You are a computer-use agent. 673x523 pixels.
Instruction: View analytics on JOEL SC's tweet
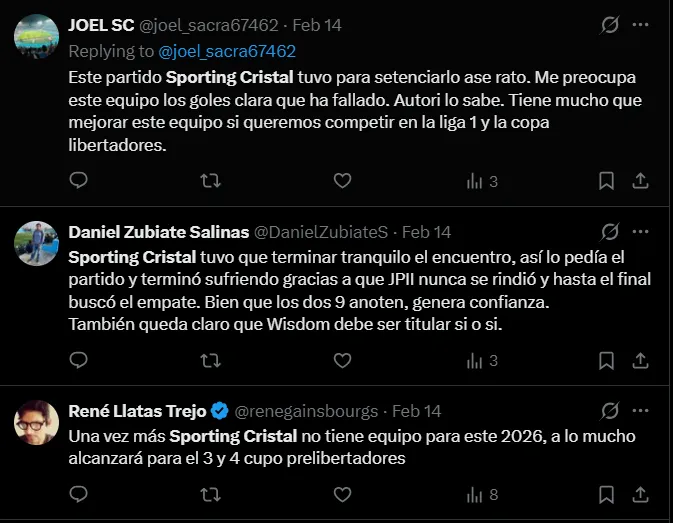pos(481,181)
